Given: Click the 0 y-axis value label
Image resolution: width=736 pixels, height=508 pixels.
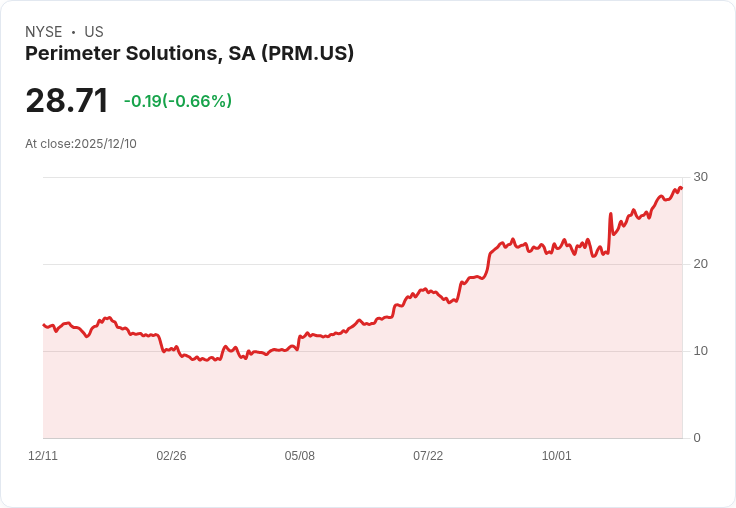Looking at the screenshot, I should pyautogui.click(x=697, y=438).
